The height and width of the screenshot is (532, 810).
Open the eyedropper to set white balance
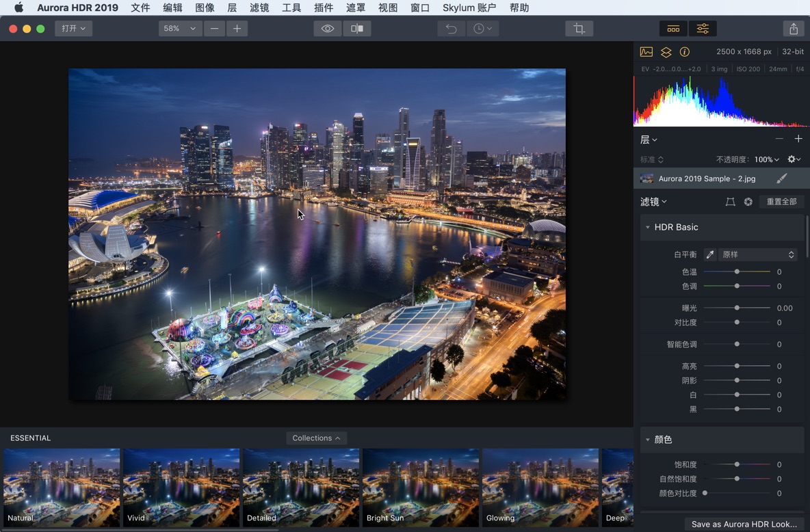(709, 254)
